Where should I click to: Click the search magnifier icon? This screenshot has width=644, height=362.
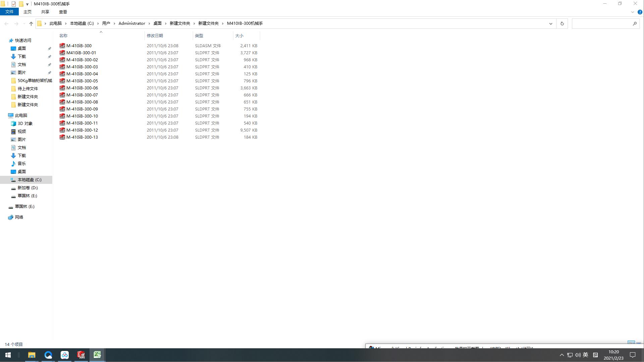click(x=635, y=23)
